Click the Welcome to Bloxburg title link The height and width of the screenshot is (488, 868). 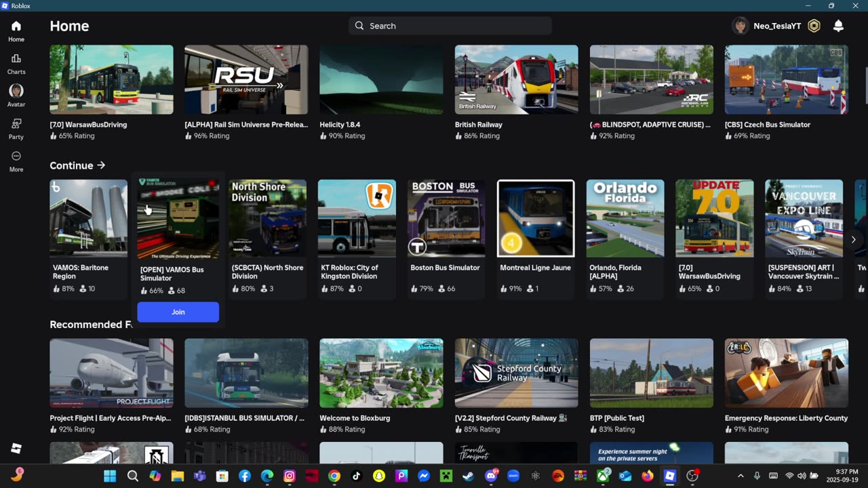pyautogui.click(x=355, y=418)
